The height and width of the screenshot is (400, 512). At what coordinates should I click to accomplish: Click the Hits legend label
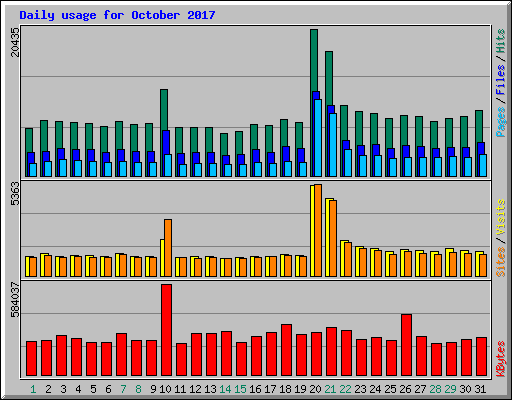500,41
